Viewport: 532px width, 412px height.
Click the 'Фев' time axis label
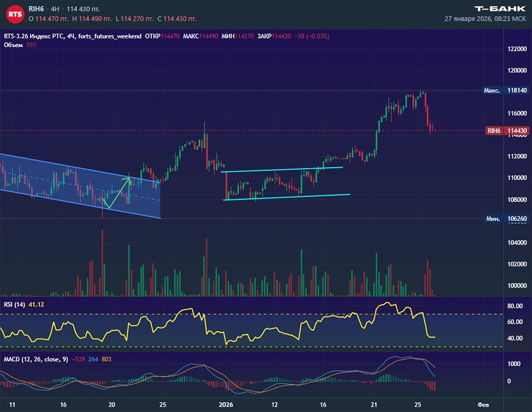(483, 405)
